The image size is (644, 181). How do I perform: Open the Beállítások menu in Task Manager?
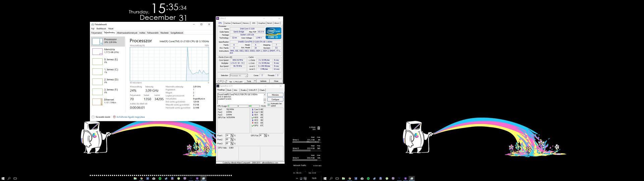(x=101, y=28)
